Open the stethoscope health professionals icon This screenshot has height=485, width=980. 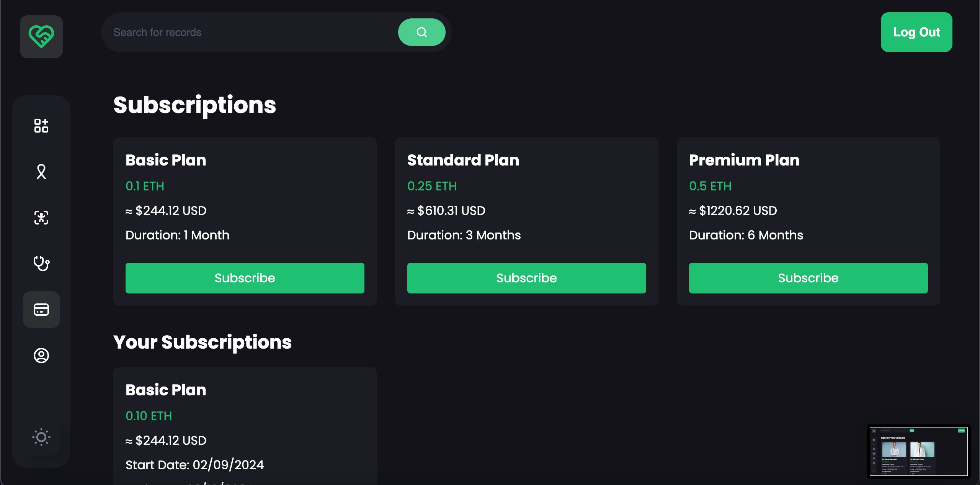click(41, 264)
